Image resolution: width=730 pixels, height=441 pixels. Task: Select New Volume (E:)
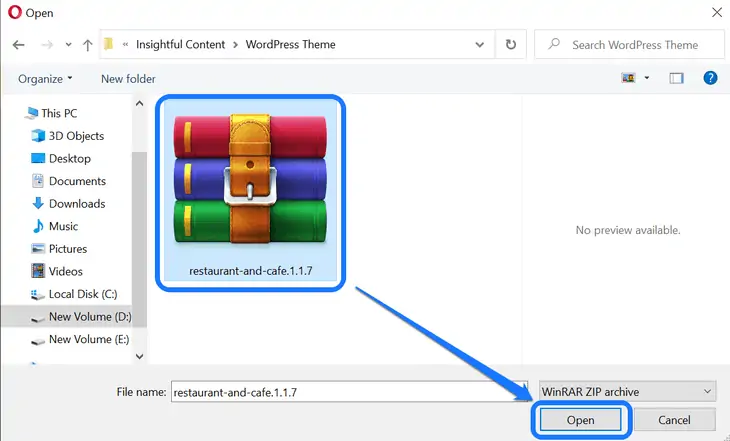89,339
